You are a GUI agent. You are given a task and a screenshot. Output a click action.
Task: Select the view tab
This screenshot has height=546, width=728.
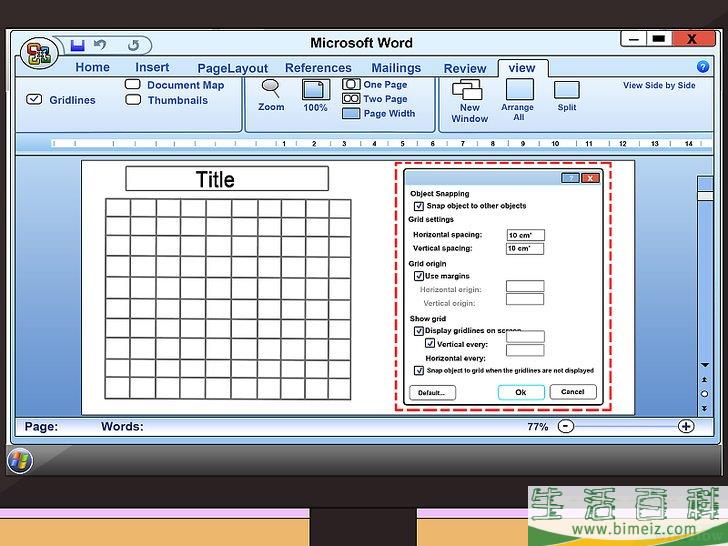522,68
